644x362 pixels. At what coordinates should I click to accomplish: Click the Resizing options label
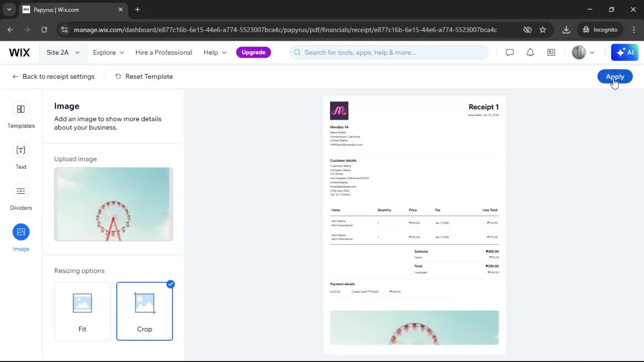coord(79,271)
